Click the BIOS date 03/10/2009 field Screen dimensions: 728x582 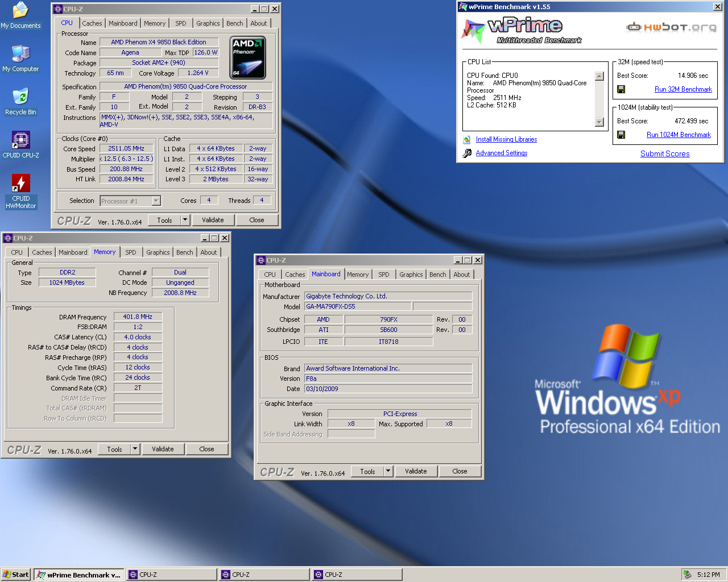tap(388, 389)
